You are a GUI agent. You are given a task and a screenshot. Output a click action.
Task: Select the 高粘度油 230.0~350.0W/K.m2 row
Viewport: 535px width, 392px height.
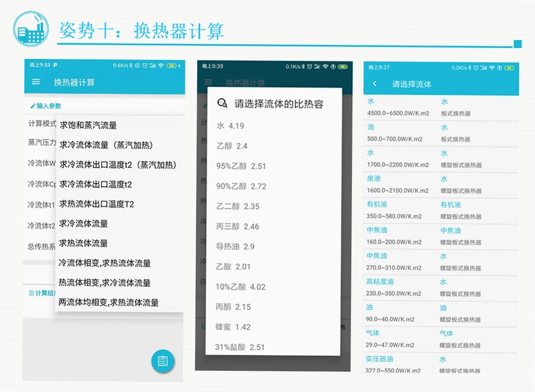pyautogui.click(x=441, y=288)
